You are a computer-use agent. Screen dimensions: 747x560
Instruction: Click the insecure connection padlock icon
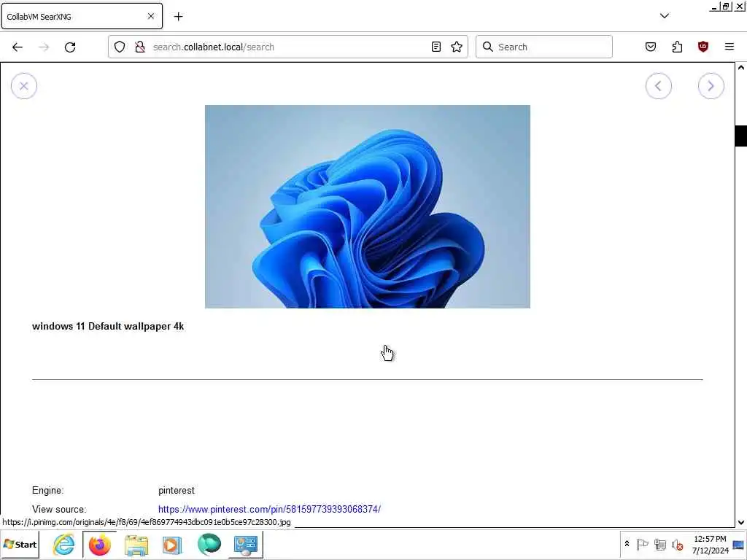click(140, 47)
